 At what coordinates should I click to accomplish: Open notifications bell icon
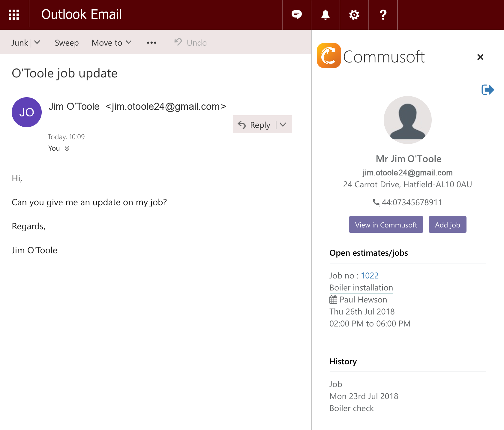[325, 15]
